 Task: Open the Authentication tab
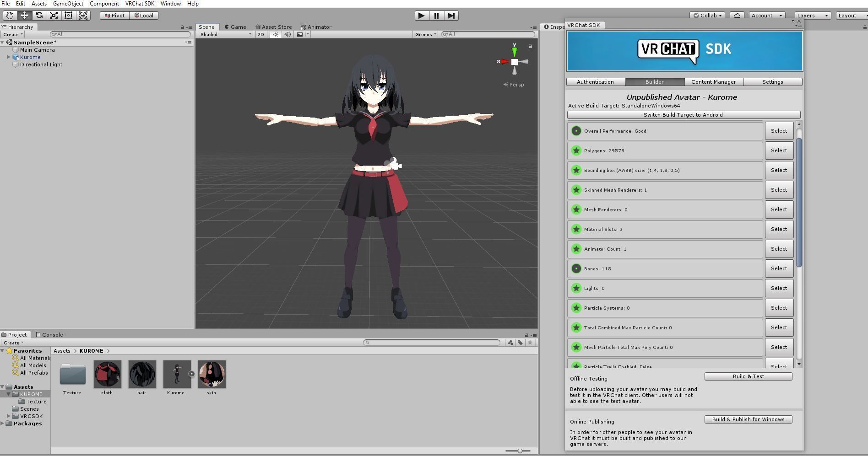[x=595, y=82]
